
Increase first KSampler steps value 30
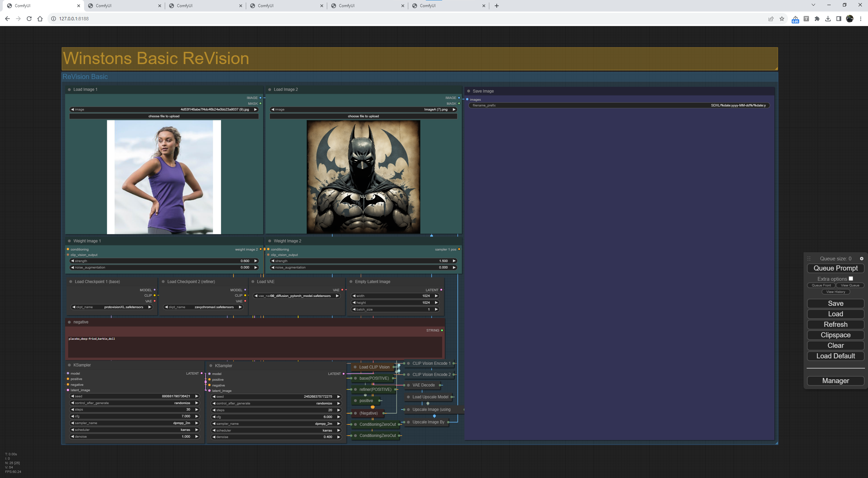coord(196,410)
